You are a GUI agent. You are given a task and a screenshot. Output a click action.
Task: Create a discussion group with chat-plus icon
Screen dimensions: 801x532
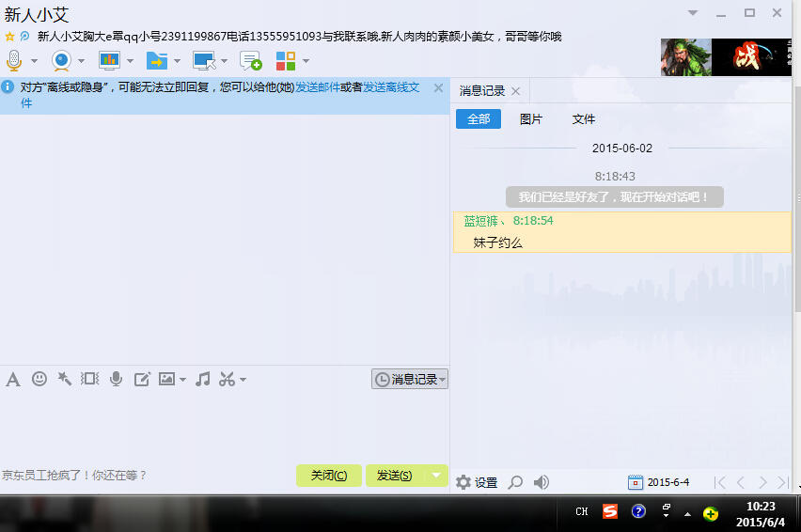click(251, 61)
